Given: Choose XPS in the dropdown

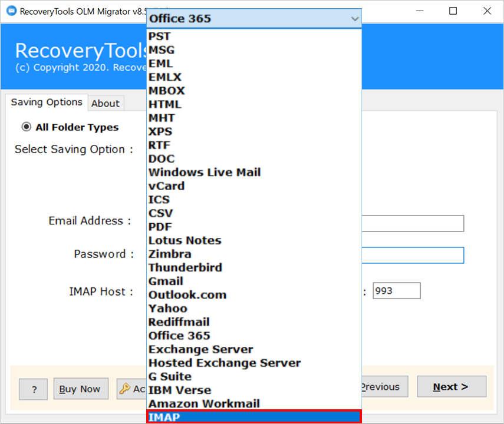Looking at the screenshot, I should click(x=254, y=131).
